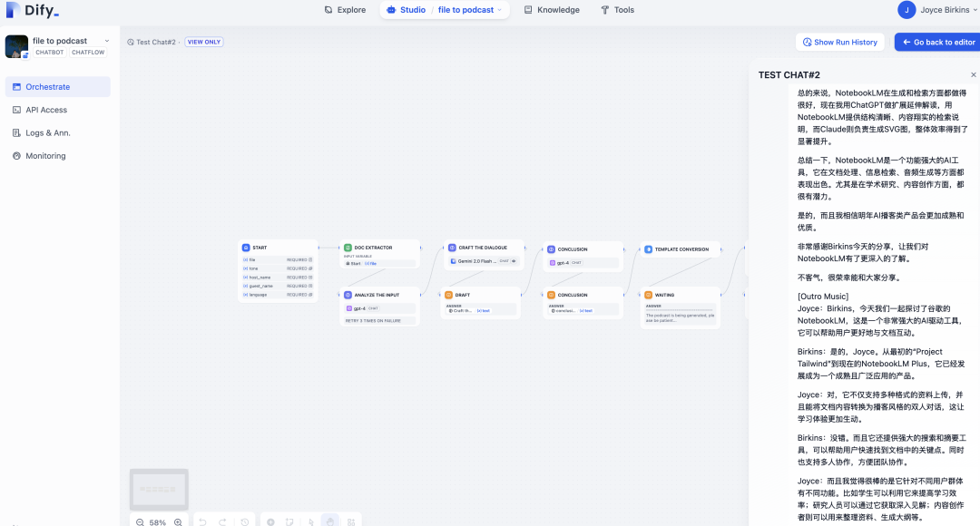Redo last action

[222, 521]
